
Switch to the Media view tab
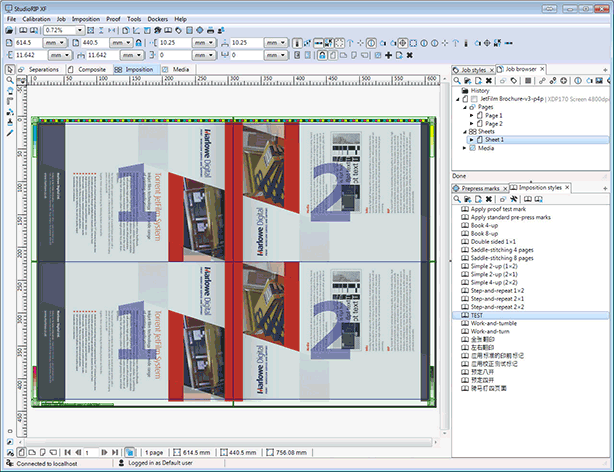click(176, 70)
